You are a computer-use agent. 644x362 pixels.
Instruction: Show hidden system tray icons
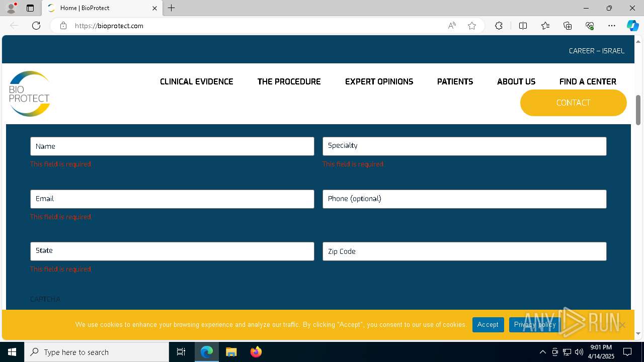542,352
